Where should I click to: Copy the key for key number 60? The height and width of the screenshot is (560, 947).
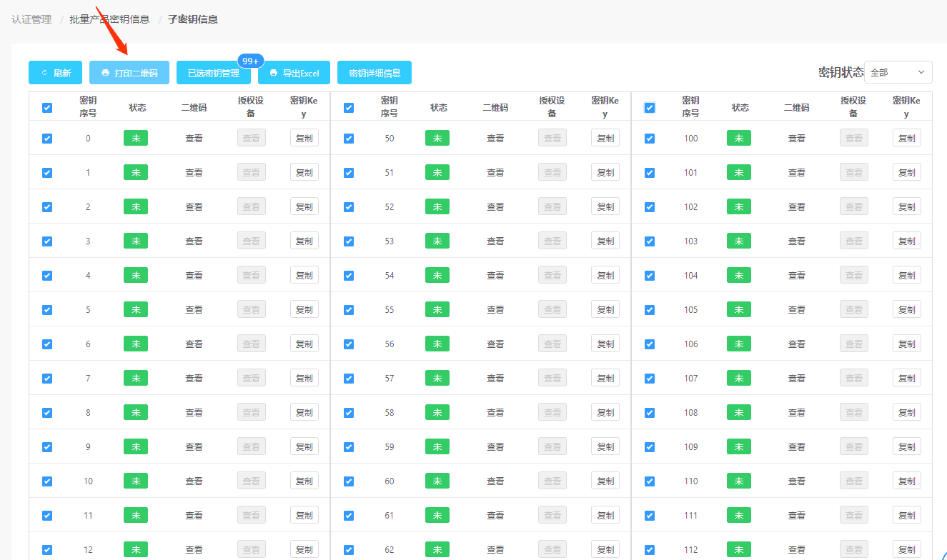(x=605, y=481)
